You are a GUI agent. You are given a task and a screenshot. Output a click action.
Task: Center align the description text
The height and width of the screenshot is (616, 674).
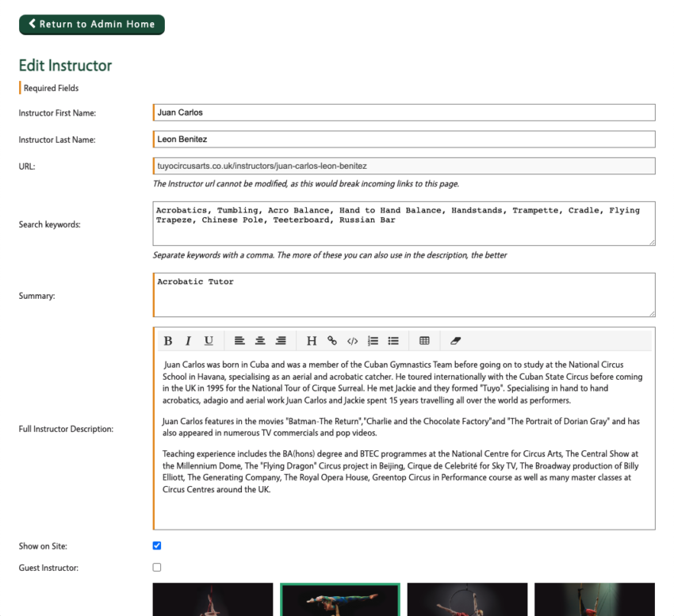260,341
